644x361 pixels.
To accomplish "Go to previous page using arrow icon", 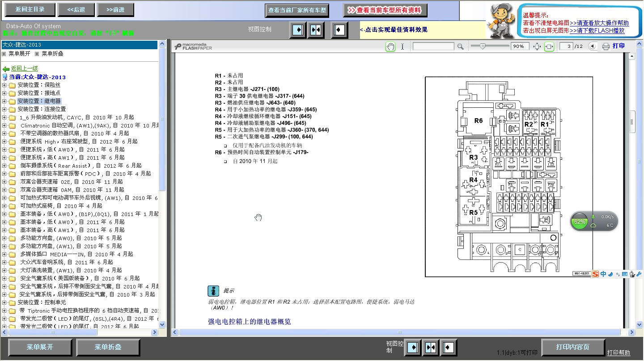I will (593, 47).
